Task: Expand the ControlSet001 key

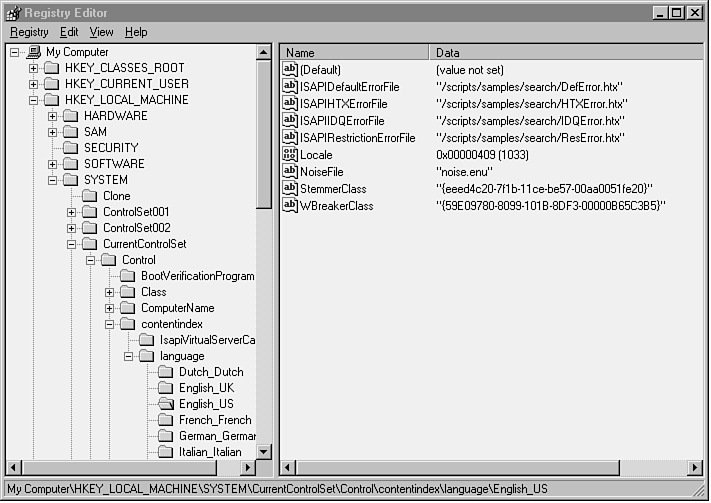Action: point(72,212)
